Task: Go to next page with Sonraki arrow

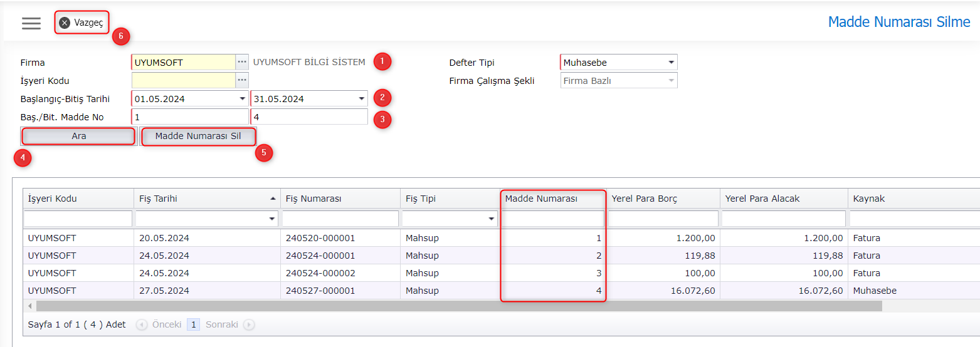Action: click(x=249, y=324)
